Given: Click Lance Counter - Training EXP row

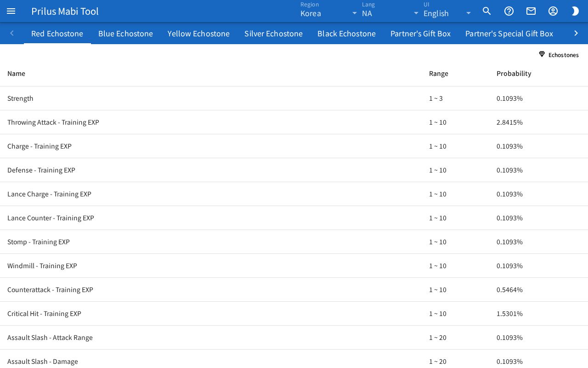Looking at the screenshot, I should (294, 218).
